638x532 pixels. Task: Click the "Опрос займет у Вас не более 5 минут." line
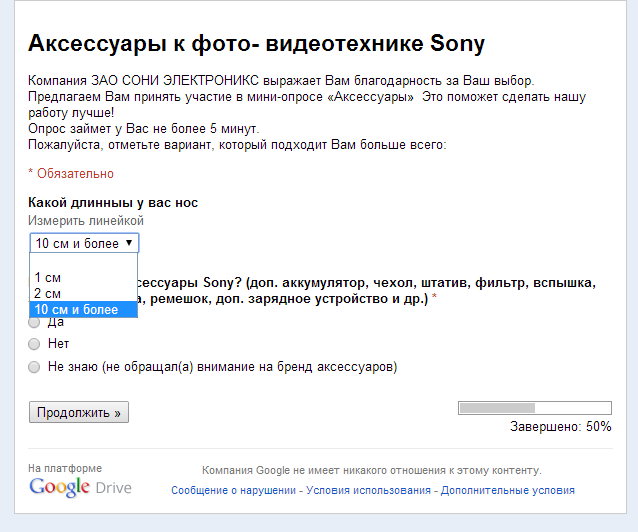tap(144, 129)
